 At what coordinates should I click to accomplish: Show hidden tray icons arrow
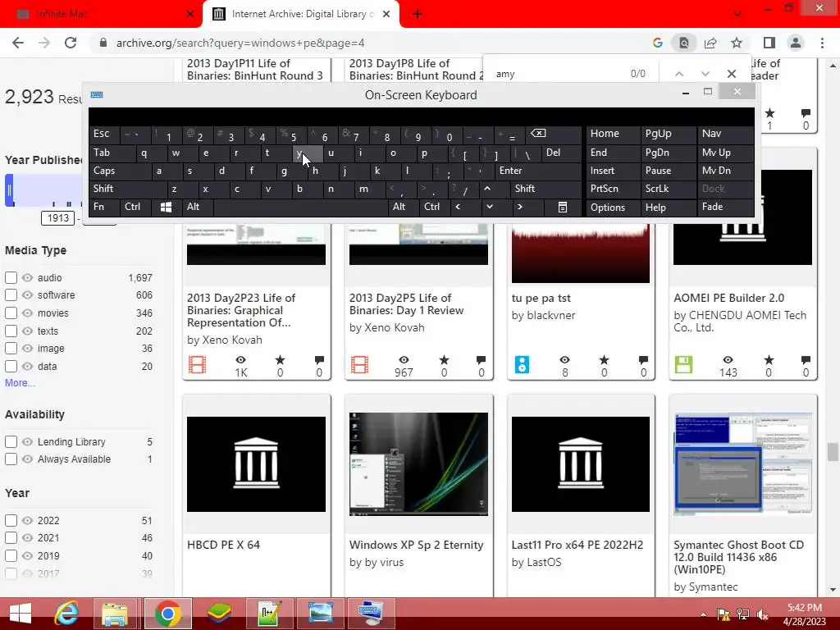point(703,614)
